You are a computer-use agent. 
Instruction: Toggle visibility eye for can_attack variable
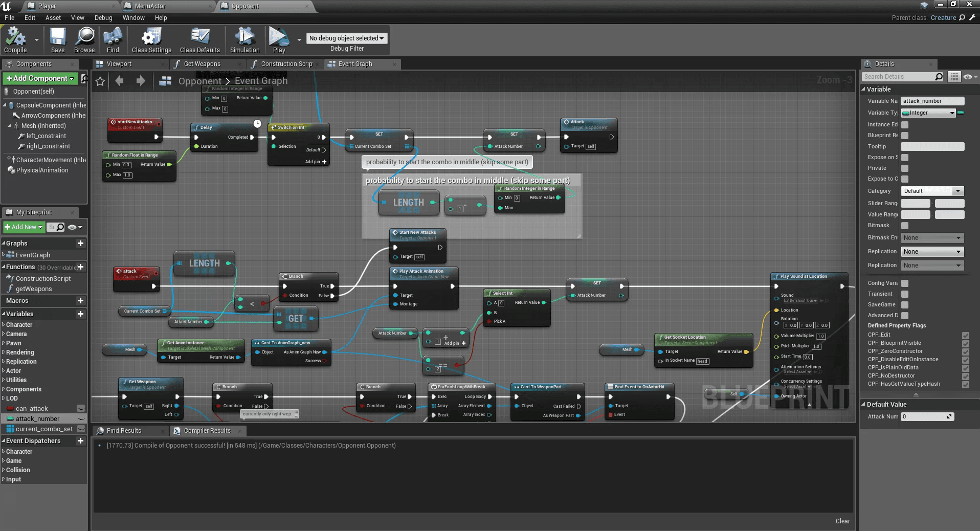pos(81,408)
